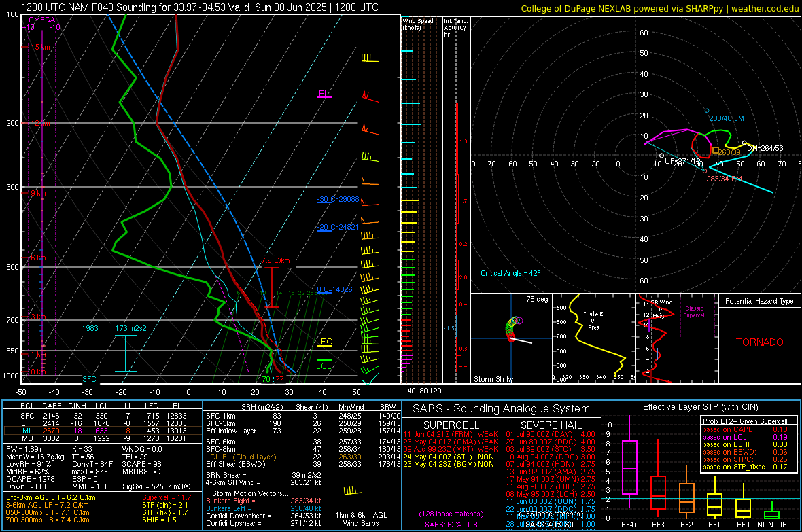Viewport: 802px width, 532px height.
Task: Click the '700-500mb LR = 7.4 C/km' line
Action: pos(48,520)
